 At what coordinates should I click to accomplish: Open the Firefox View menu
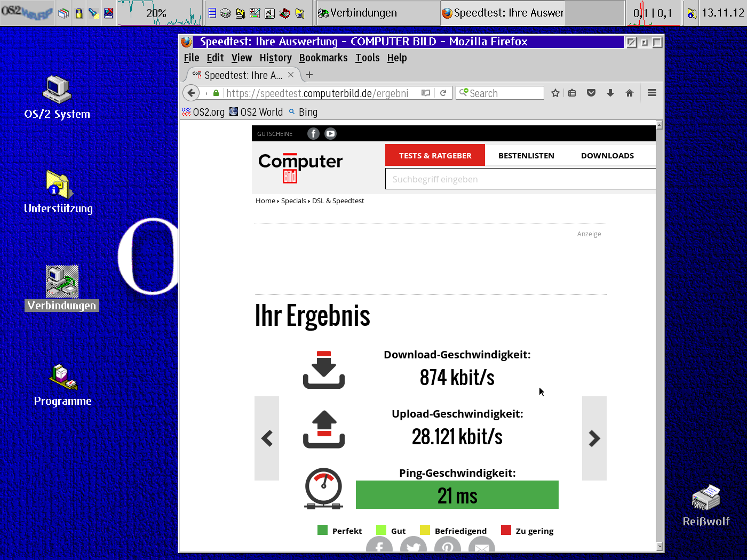tap(242, 58)
